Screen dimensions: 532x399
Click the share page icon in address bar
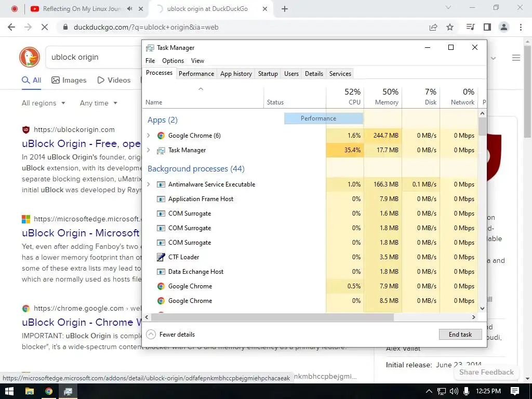[x=433, y=27]
